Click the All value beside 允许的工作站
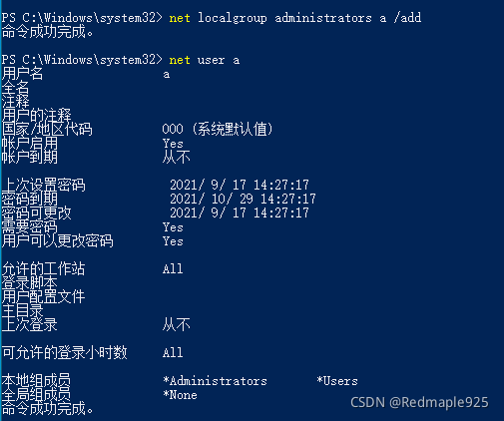This screenshot has width=504, height=421. pos(173,268)
